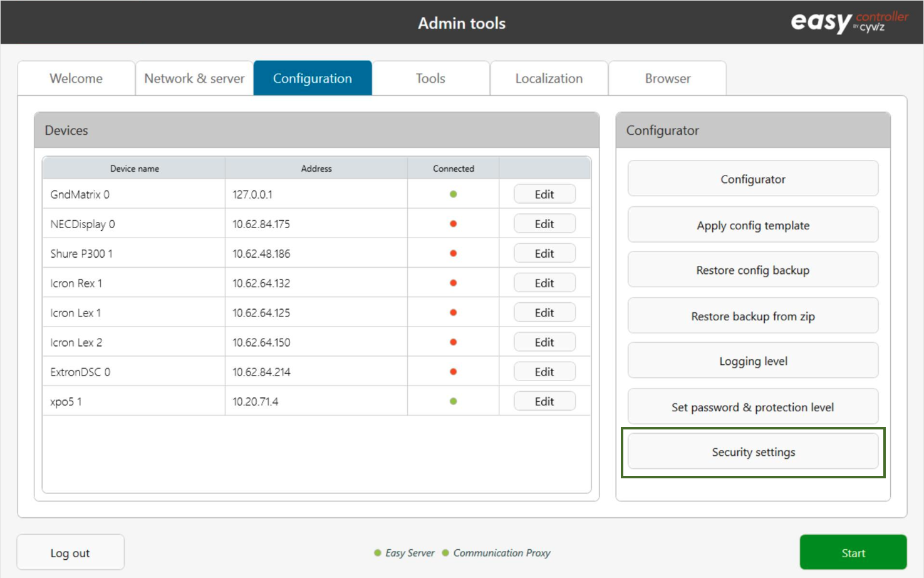Sort by Device name column header
924x578 pixels.
pyautogui.click(x=134, y=169)
